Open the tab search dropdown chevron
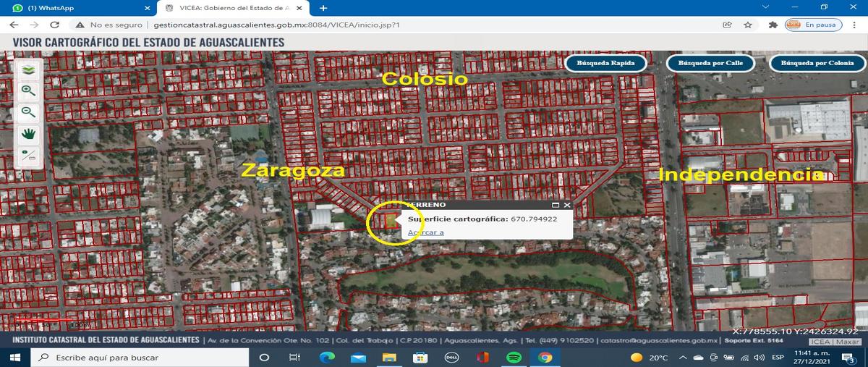Image resolution: width=868 pixels, height=367 pixels. click(766, 7)
